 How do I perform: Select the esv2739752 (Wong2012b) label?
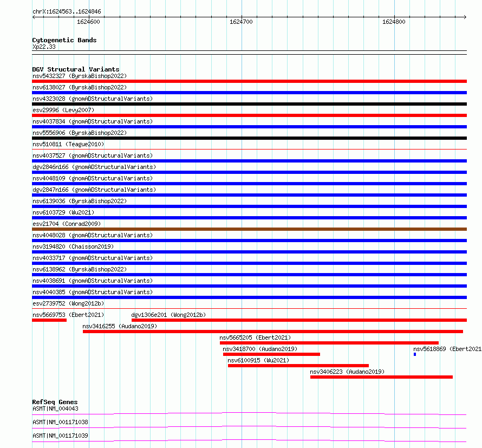(68, 303)
